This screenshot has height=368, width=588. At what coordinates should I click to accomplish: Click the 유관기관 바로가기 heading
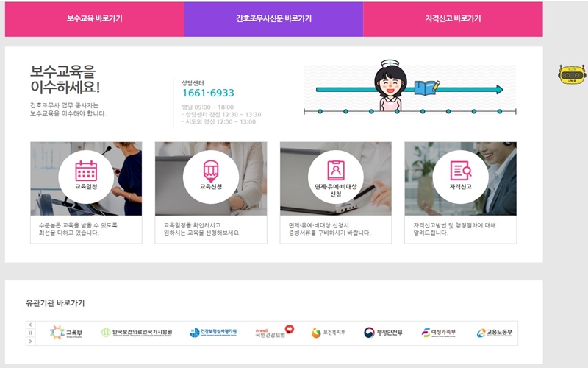pyautogui.click(x=55, y=303)
